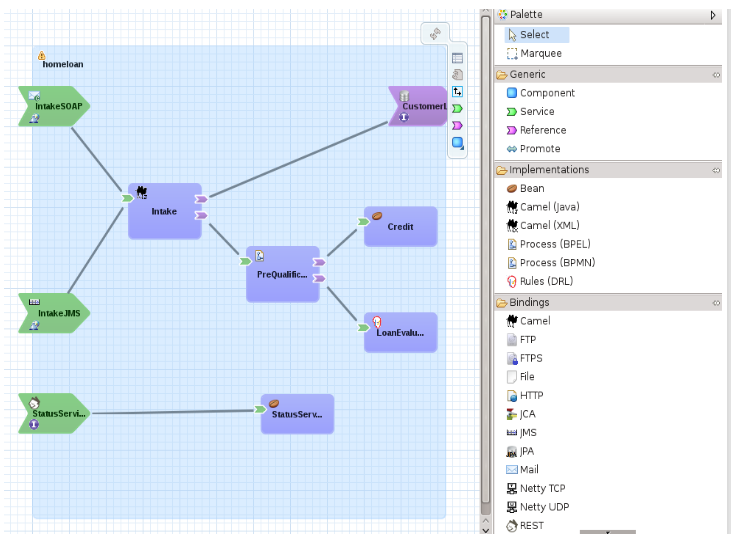
Task: Add a component via blue context-pad square
Action: [457, 143]
